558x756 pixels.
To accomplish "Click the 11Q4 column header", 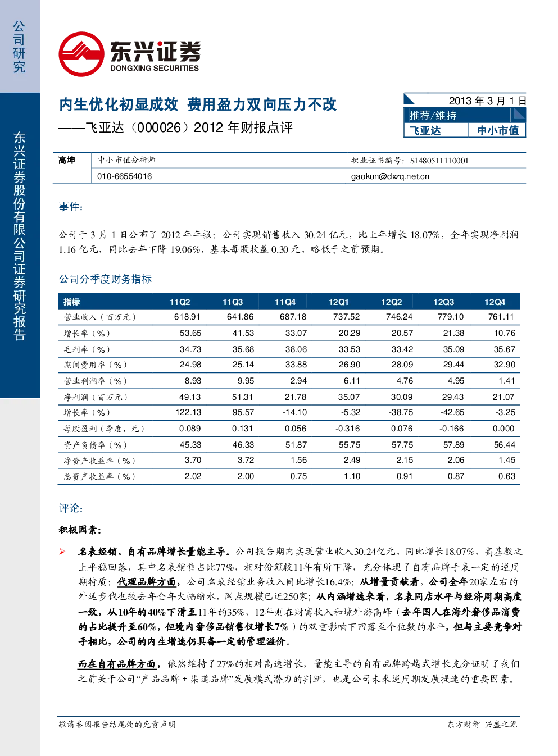I will tap(285, 302).
